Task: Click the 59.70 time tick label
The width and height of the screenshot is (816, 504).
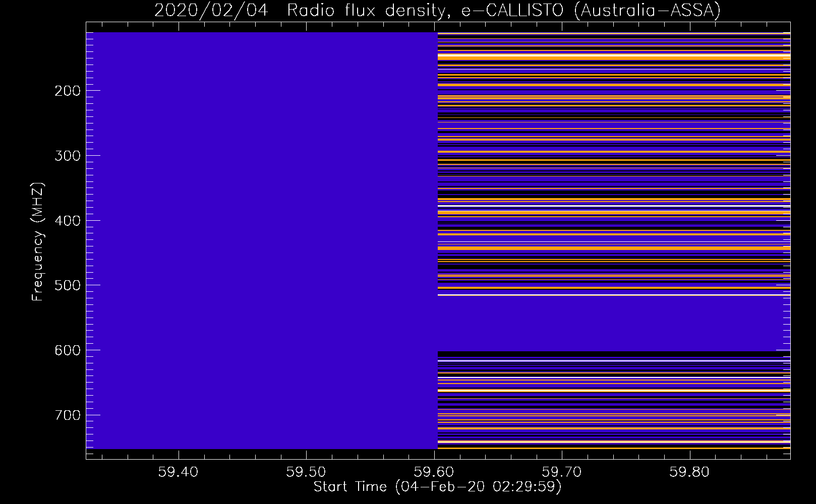Action: (x=561, y=472)
